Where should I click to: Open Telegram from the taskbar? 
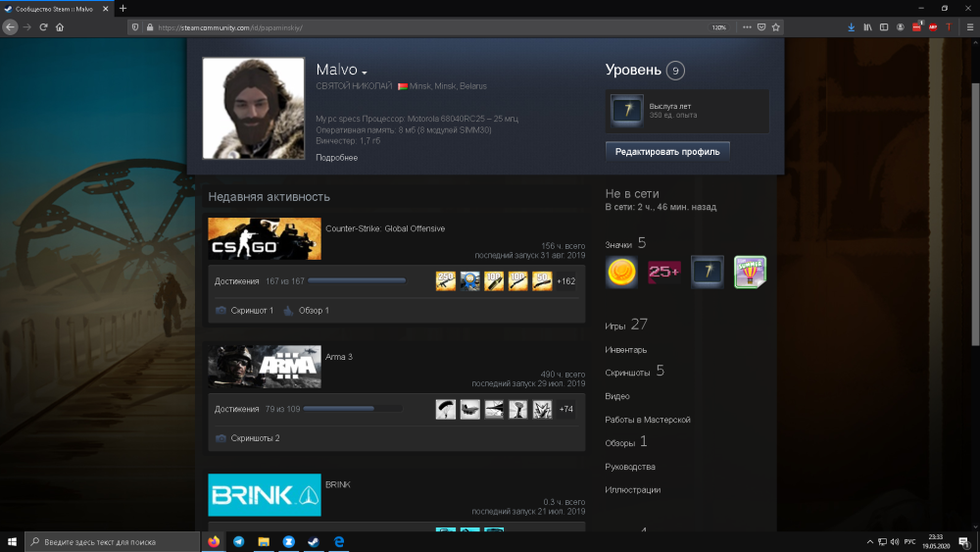[x=239, y=542]
